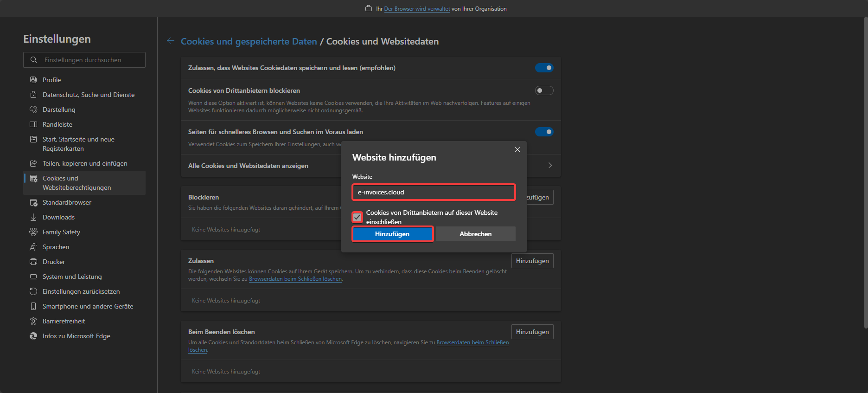Viewport: 868px width, 393px height.
Task: Click the Profile icon in sidebar
Action: click(33, 80)
